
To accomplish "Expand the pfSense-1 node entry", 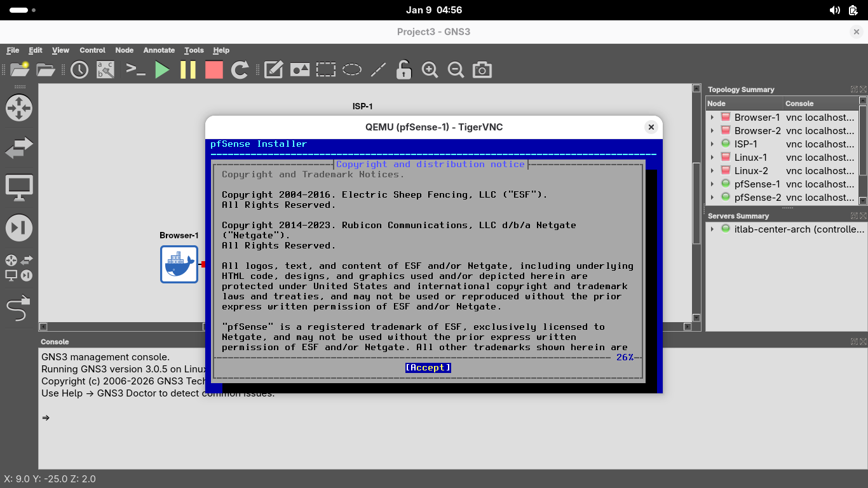I will (x=712, y=184).
